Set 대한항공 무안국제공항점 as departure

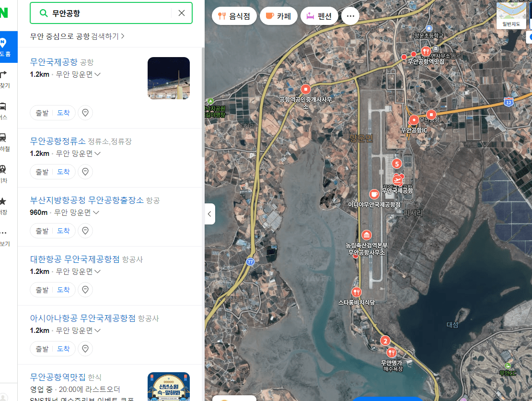coord(42,290)
